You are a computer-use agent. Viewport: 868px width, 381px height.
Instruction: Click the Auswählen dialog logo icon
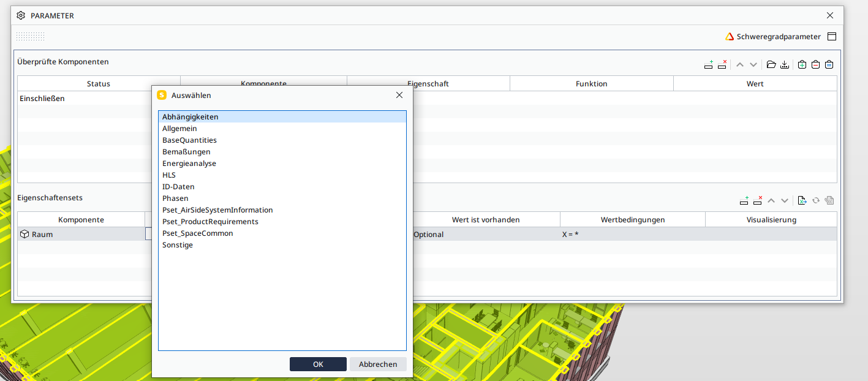pos(162,95)
